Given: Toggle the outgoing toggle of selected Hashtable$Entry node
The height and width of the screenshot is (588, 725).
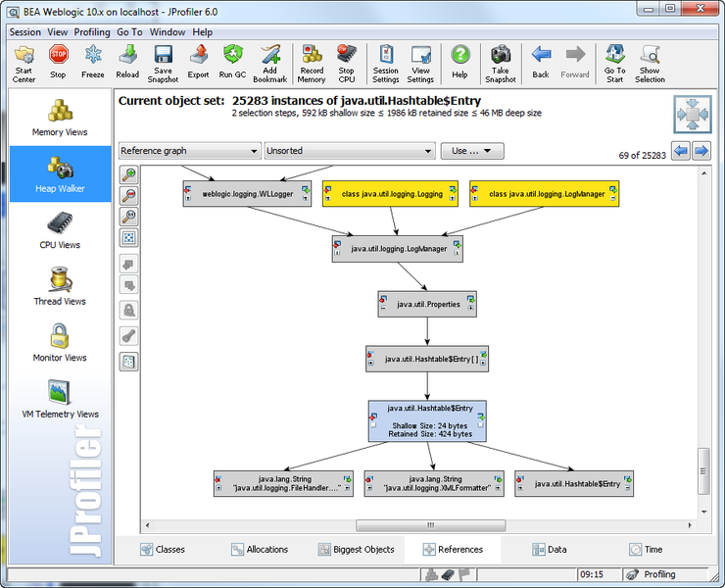Looking at the screenshot, I should pyautogui.click(x=480, y=424).
